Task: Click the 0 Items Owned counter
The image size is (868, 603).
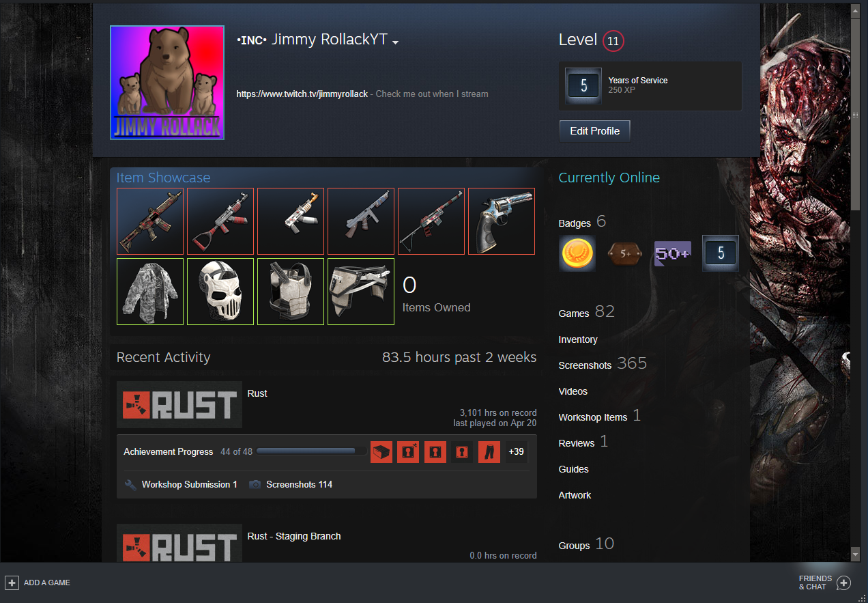Action: [x=436, y=294]
